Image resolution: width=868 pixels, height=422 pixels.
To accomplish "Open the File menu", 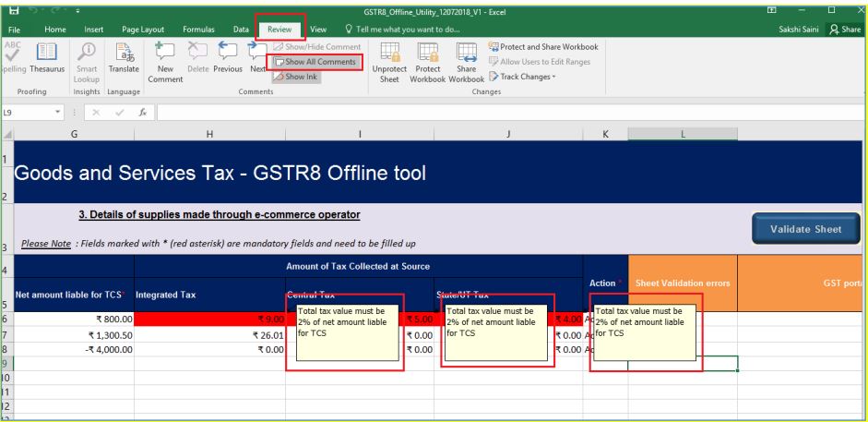I will click(15, 30).
